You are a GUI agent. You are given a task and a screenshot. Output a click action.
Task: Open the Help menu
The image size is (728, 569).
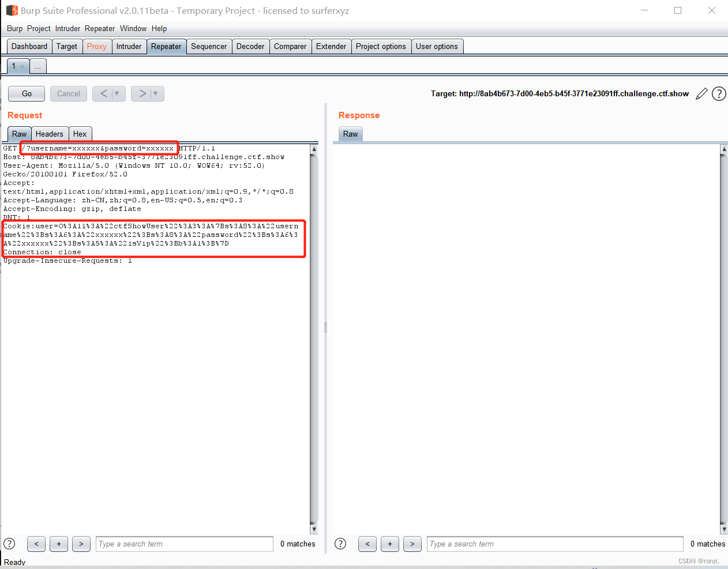point(159,28)
